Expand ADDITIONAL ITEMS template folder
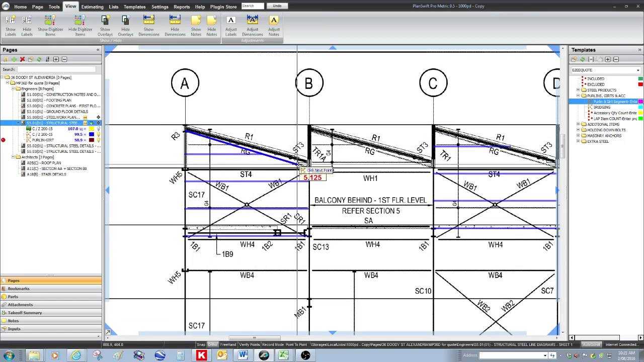644x362 pixels. point(578,124)
